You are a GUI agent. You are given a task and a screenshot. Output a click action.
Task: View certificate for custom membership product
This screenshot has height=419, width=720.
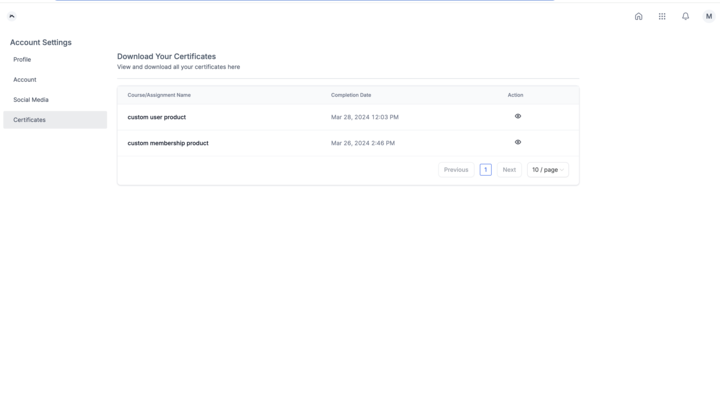[518, 142]
